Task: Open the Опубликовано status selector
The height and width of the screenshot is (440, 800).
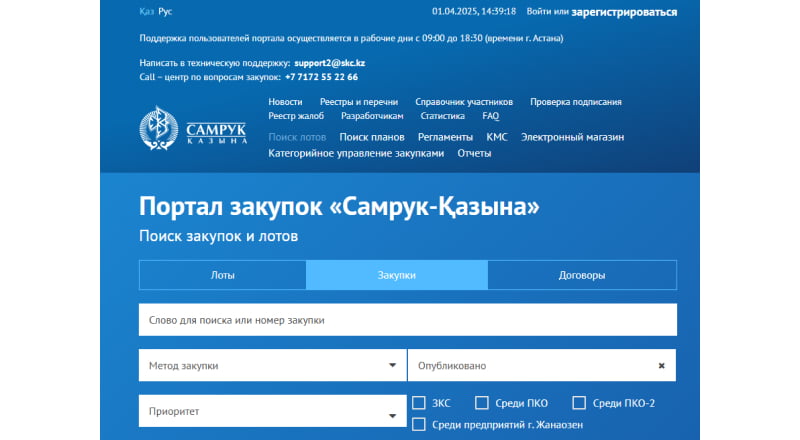Action: pos(542,365)
